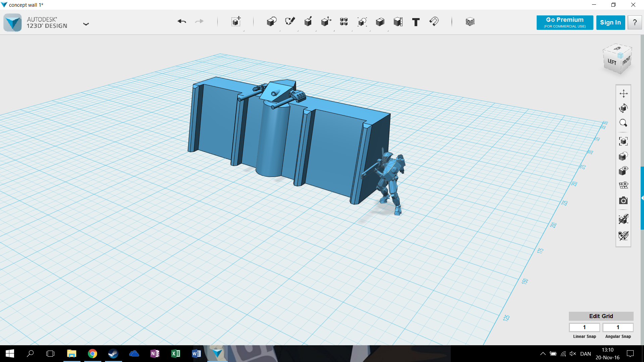Select the Sketch tool
Viewport: 644px width, 362px height.
tap(290, 22)
